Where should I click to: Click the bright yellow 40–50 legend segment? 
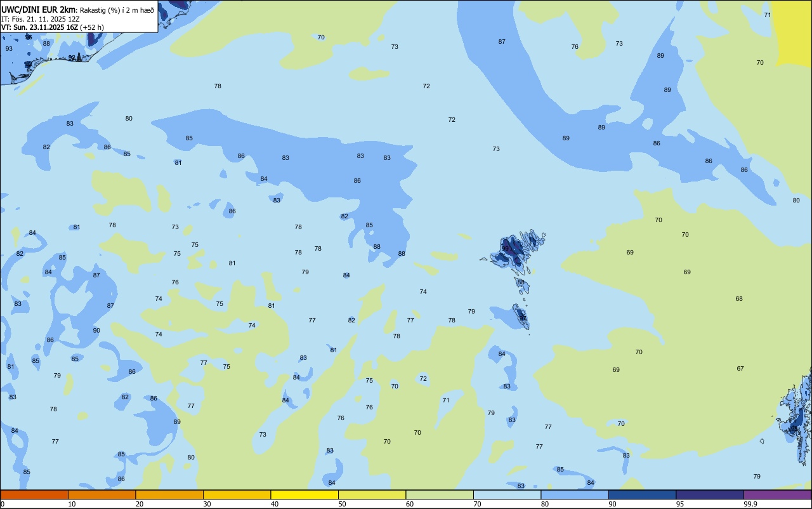click(x=304, y=494)
